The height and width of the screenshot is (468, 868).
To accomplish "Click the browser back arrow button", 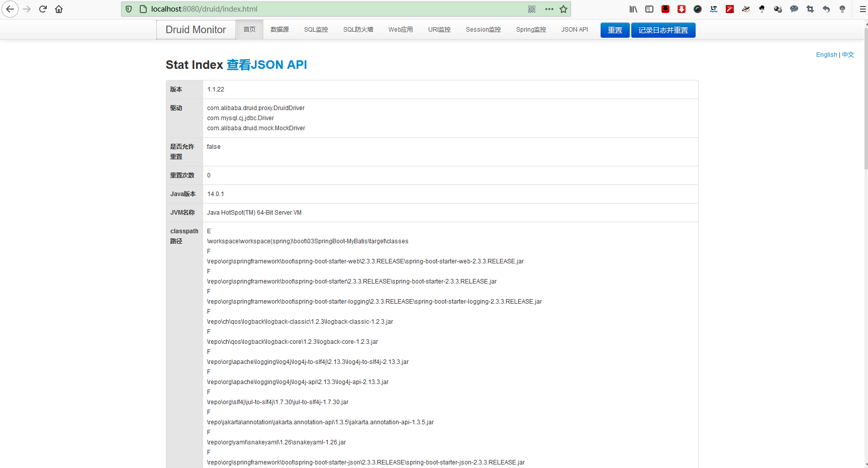I will point(10,9).
